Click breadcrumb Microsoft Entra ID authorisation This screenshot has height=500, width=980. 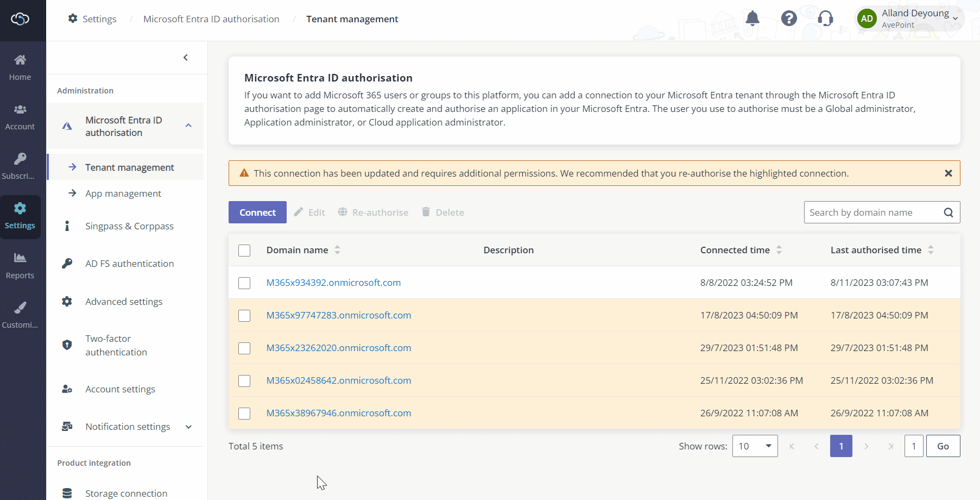[x=211, y=19]
